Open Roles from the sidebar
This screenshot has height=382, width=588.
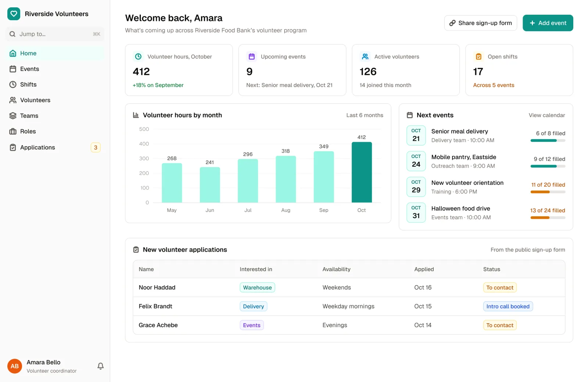pyautogui.click(x=55, y=131)
